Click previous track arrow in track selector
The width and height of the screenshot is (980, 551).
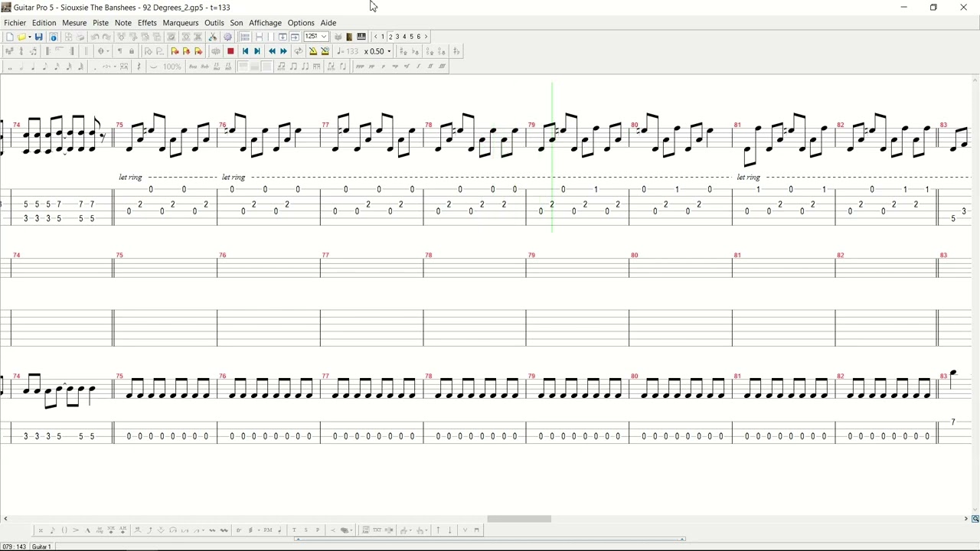[x=376, y=37]
